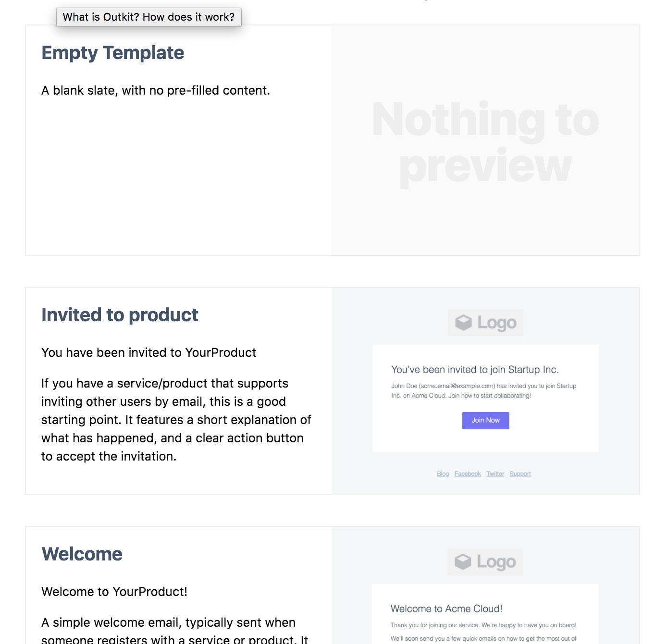Open the Support footer link
The height and width of the screenshot is (644, 667).
pyautogui.click(x=520, y=474)
